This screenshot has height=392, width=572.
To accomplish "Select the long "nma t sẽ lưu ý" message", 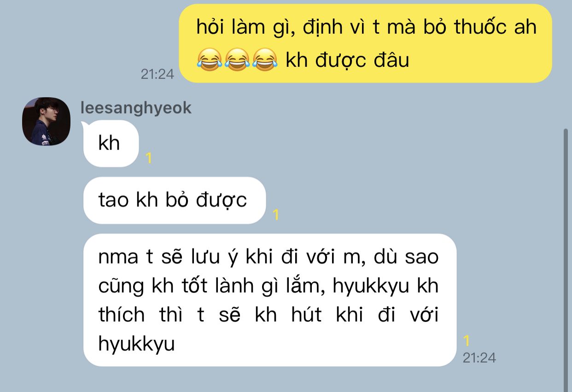I will coord(269,300).
